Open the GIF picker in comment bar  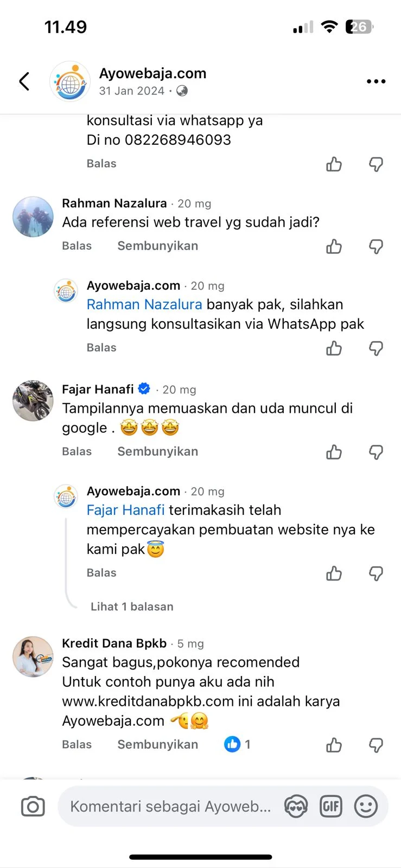[331, 807]
